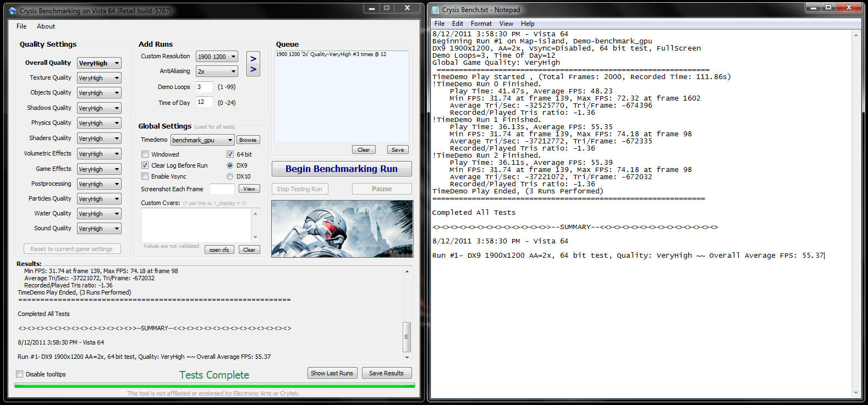
Task: Click the Demo Loops input field
Action: tap(204, 87)
